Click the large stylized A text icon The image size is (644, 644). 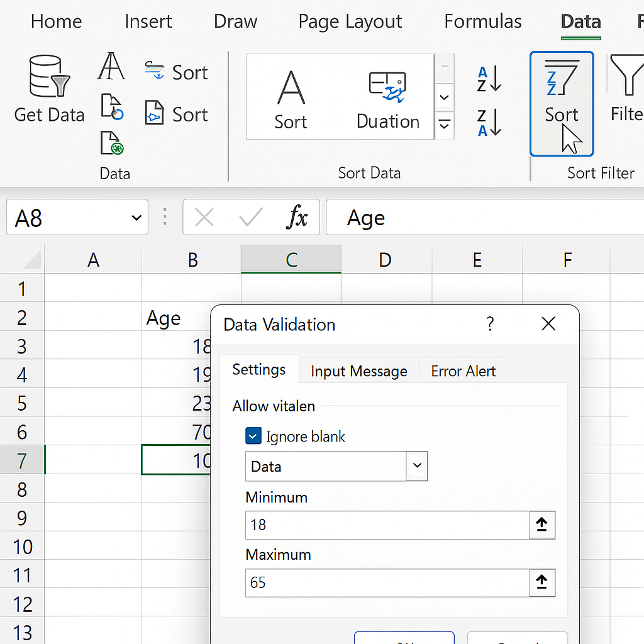(x=111, y=66)
